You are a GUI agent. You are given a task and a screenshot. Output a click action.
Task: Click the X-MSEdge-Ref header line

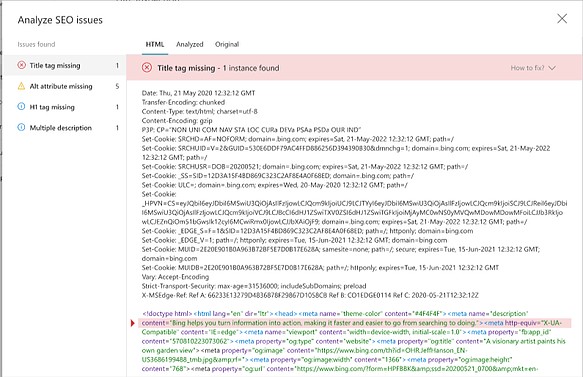(310, 296)
